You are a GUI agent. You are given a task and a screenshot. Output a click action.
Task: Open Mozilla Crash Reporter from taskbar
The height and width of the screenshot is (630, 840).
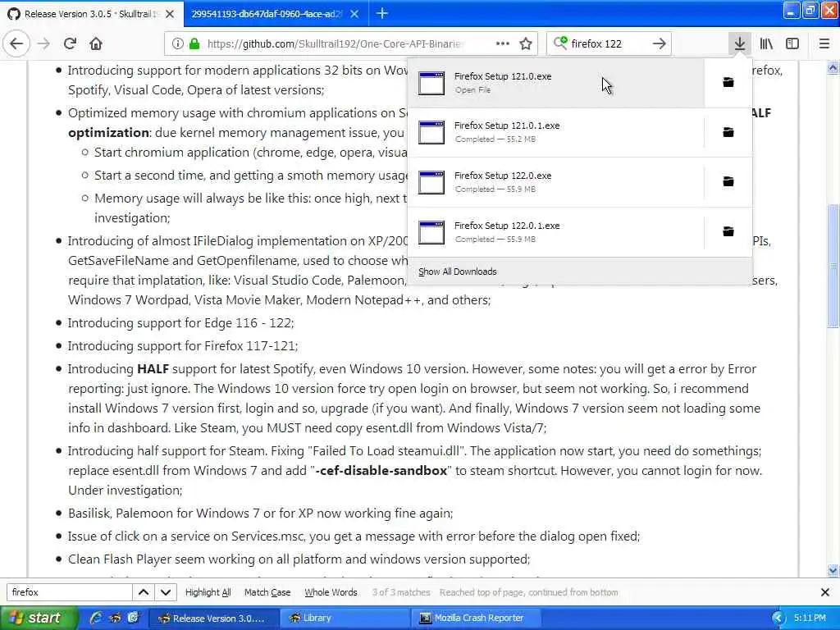475,619
